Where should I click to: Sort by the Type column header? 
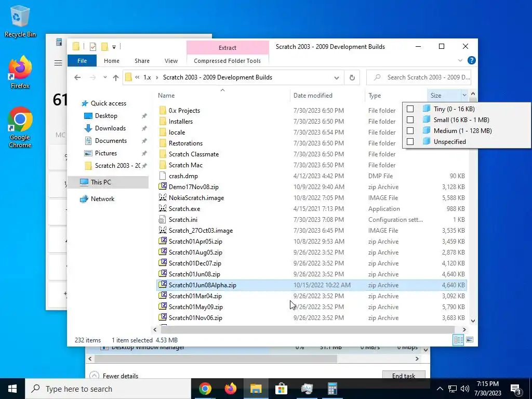[395, 96]
